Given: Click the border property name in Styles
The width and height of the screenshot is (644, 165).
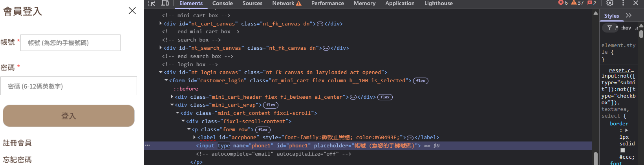Looking at the screenshot, I should [x=619, y=123].
